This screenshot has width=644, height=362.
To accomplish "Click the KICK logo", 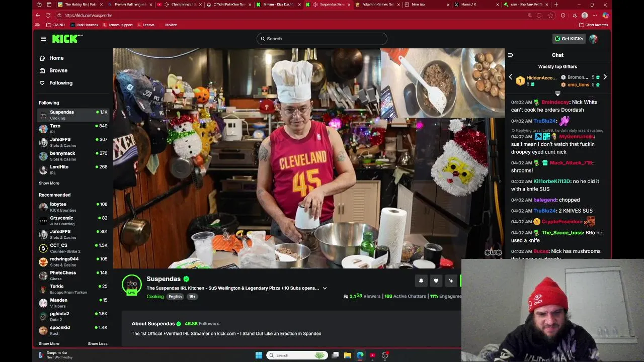I will tap(67, 39).
